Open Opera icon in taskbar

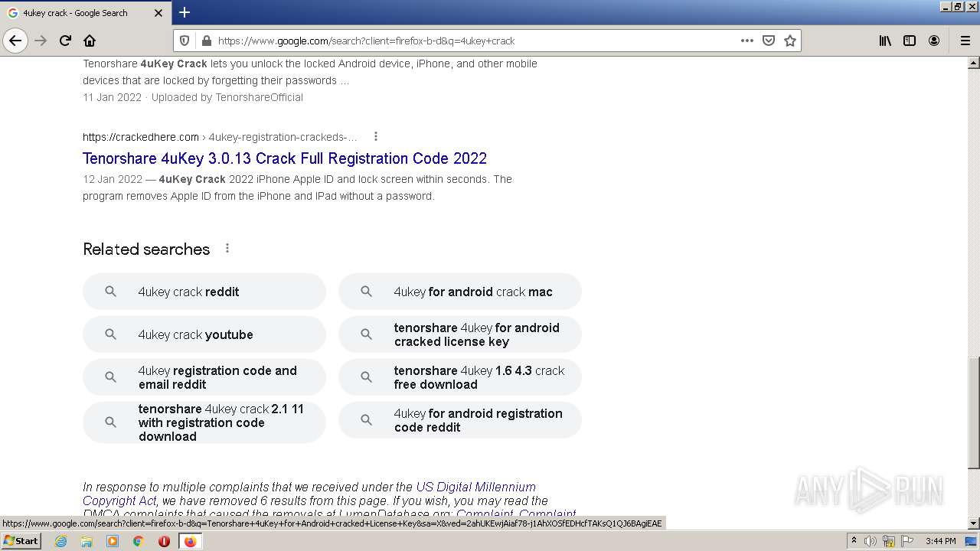[164, 541]
